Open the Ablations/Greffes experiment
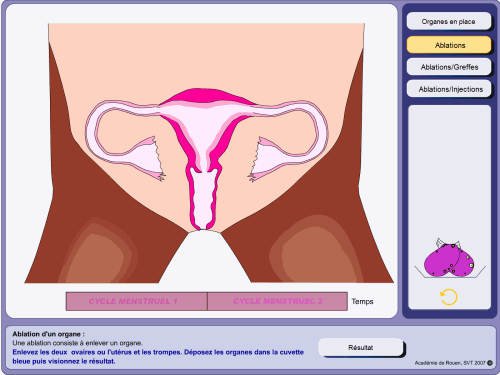This screenshot has height=375, width=500. tap(449, 67)
